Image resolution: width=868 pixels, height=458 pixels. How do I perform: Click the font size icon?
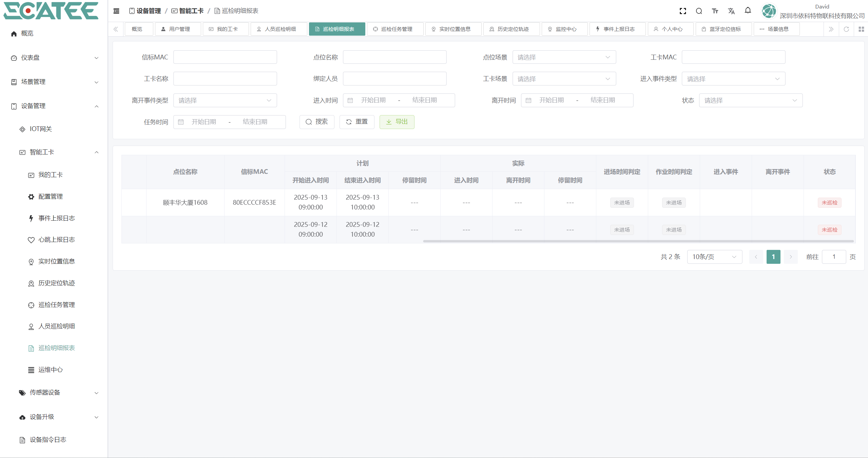715,11
